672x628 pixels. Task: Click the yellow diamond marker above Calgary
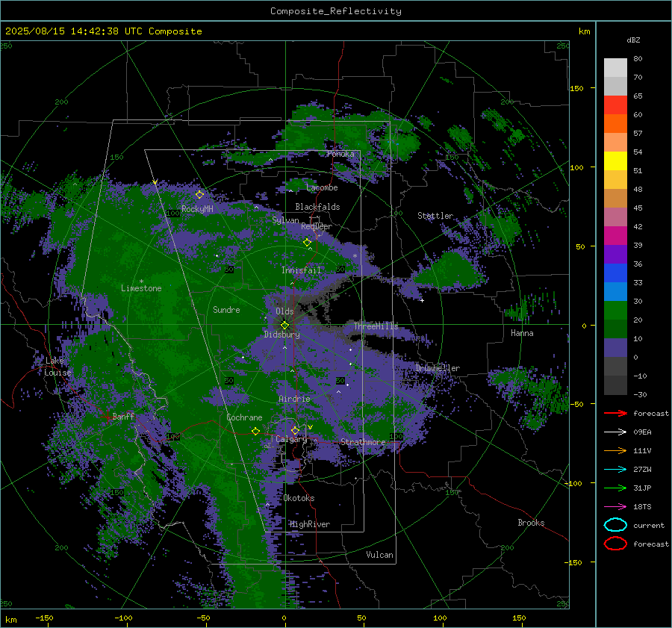pos(295,430)
